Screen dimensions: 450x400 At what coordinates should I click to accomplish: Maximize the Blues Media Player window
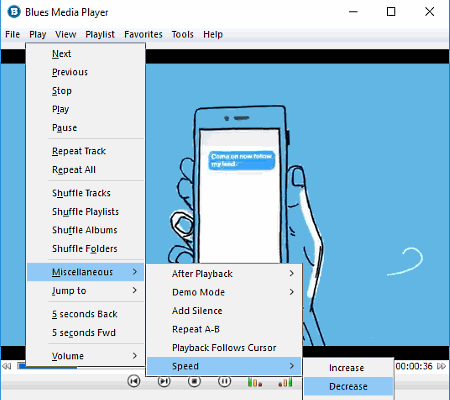coord(391,12)
